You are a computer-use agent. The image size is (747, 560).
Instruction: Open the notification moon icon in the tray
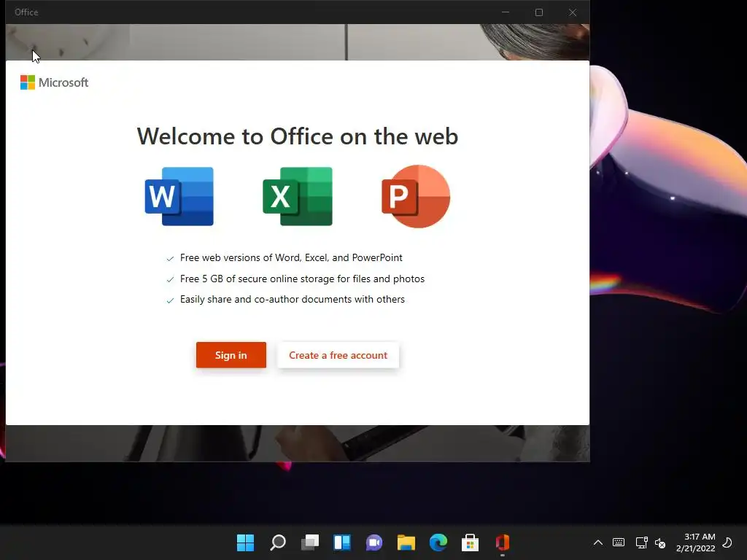click(727, 542)
